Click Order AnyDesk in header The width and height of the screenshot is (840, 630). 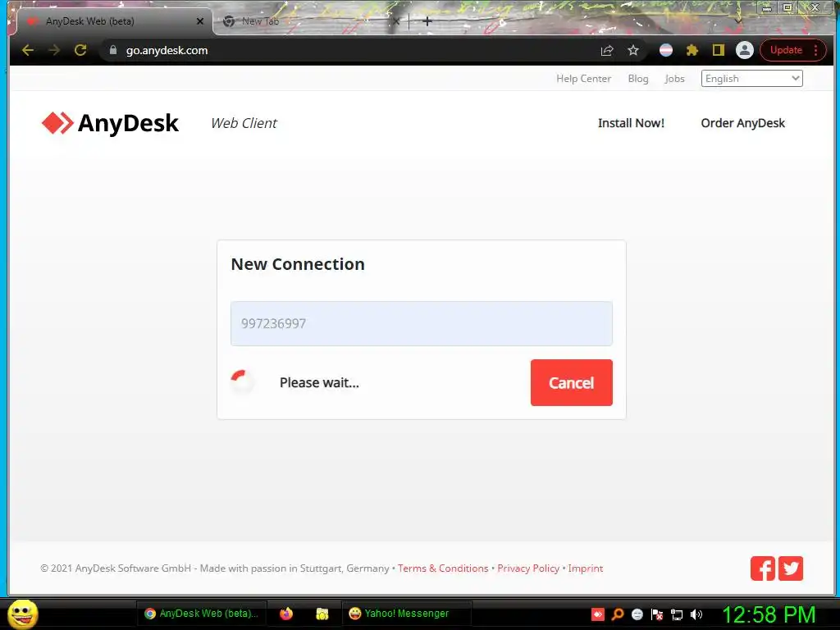pyautogui.click(x=742, y=123)
